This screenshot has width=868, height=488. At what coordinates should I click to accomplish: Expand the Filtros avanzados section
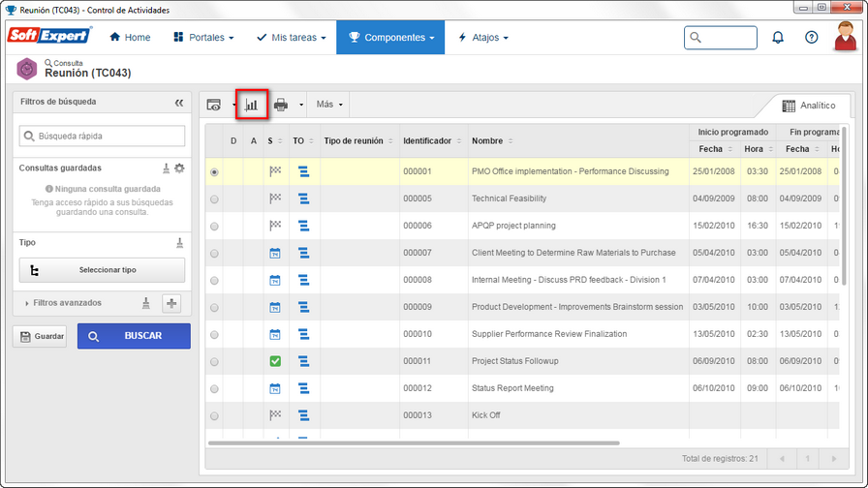point(63,303)
